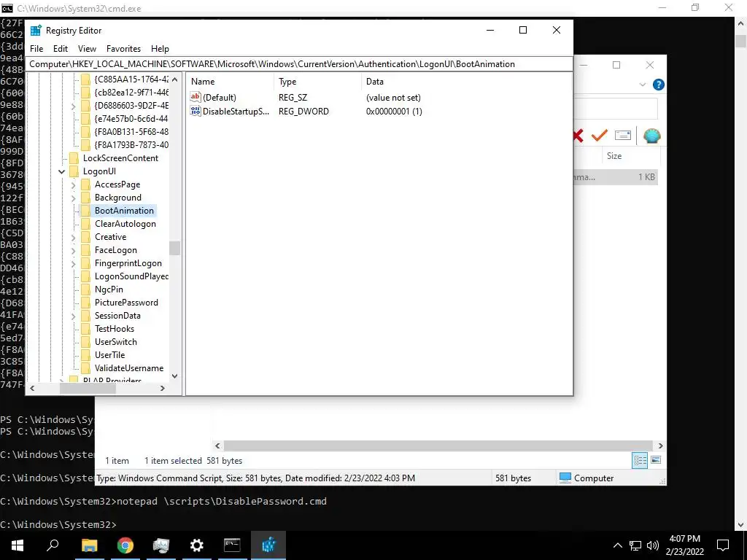
Task: Expand the FingerprintLogon key
Action: click(x=73, y=263)
